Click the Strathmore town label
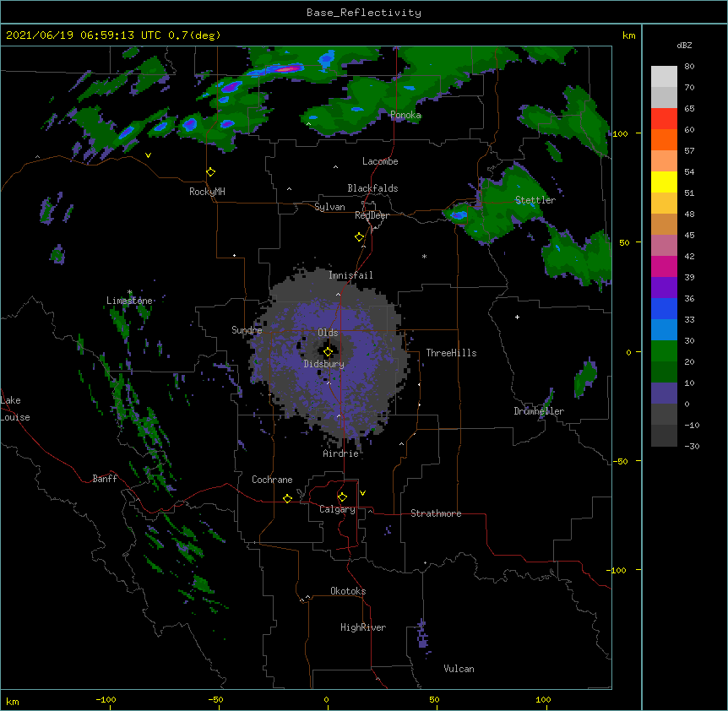Screen dimensions: 728x711 tap(436, 513)
